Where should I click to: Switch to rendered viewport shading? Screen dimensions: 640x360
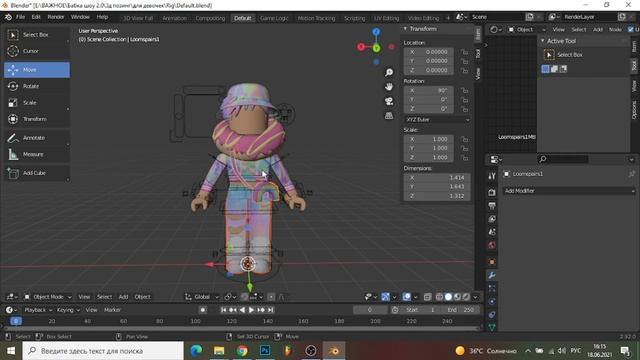coord(466,297)
